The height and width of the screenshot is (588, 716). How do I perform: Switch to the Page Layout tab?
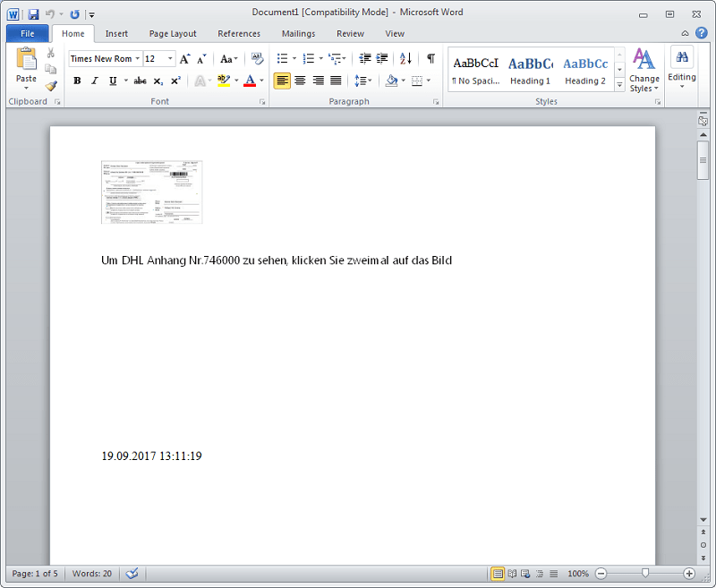(173, 34)
